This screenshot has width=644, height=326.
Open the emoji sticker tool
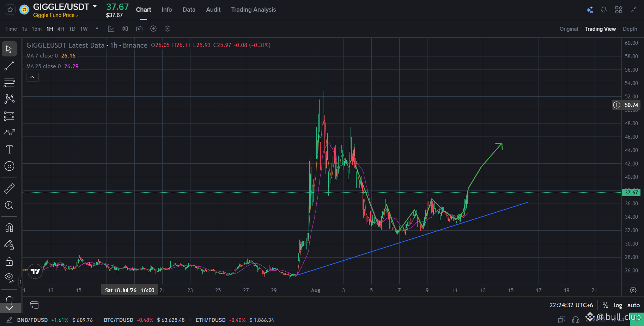(x=9, y=166)
